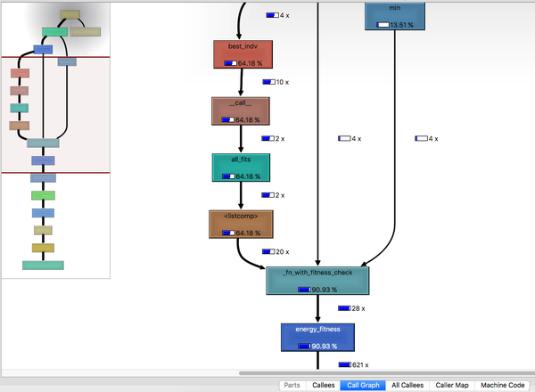Click the 20 x call count label
This screenshot has width=535, height=392.
tap(276, 252)
